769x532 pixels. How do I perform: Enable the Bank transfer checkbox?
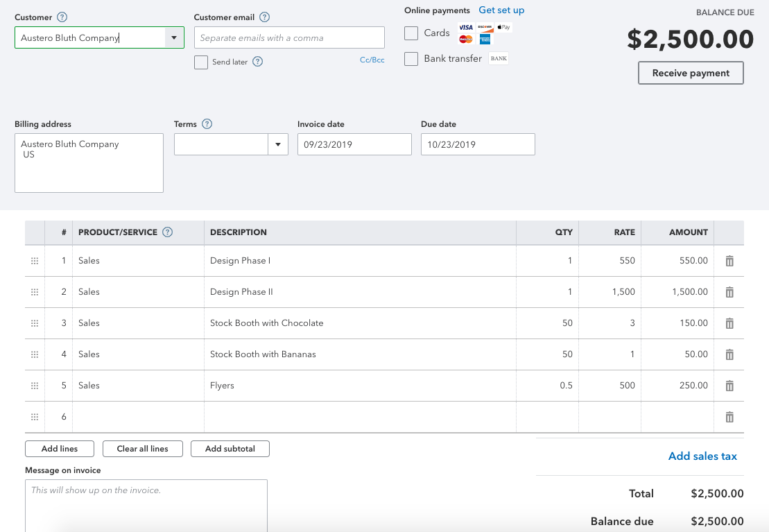click(411, 59)
